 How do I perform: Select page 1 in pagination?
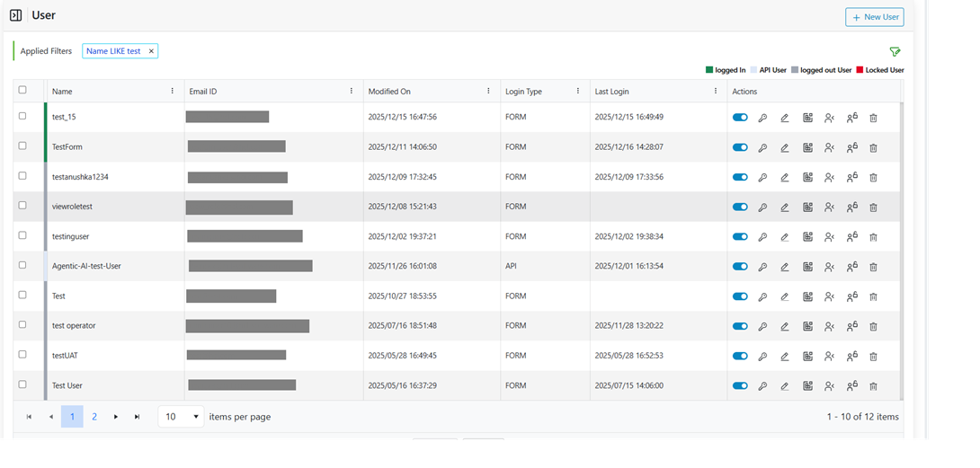click(x=73, y=417)
